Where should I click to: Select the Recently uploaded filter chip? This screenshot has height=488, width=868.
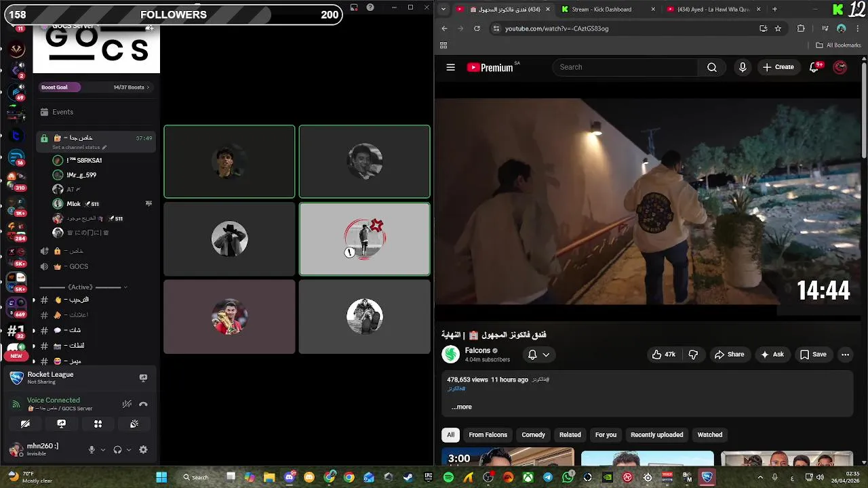point(656,434)
